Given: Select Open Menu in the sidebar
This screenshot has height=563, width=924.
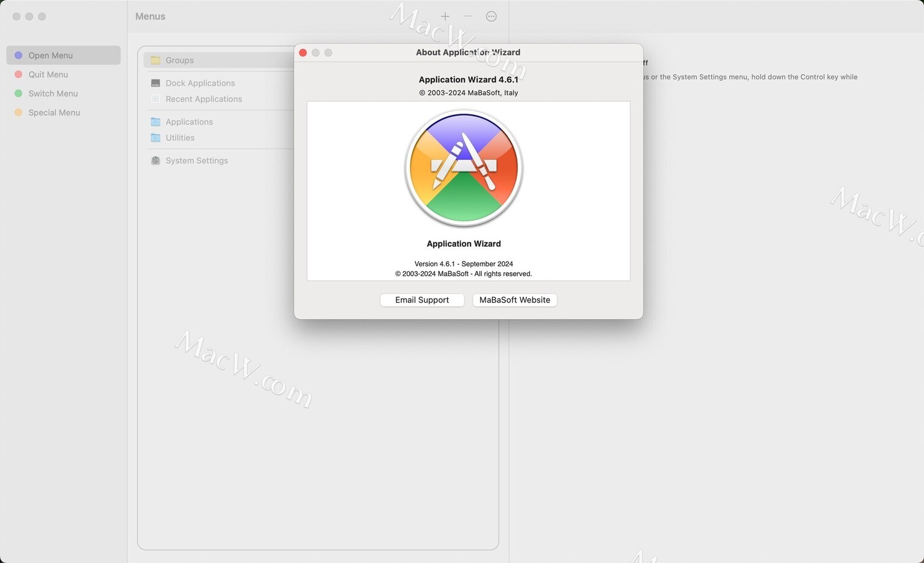Looking at the screenshot, I should tap(63, 55).
